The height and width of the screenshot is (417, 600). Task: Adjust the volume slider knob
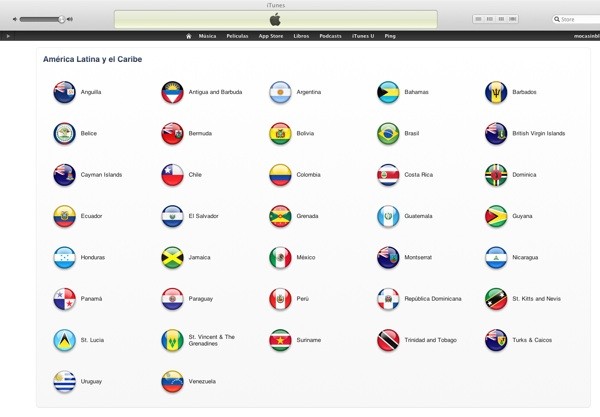point(61,19)
